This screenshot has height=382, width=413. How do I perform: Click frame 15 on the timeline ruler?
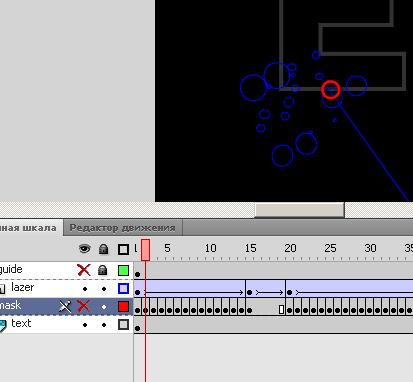pos(250,248)
